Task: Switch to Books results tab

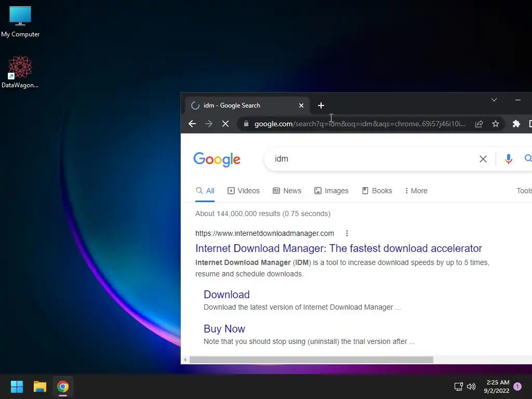Action: (x=377, y=191)
